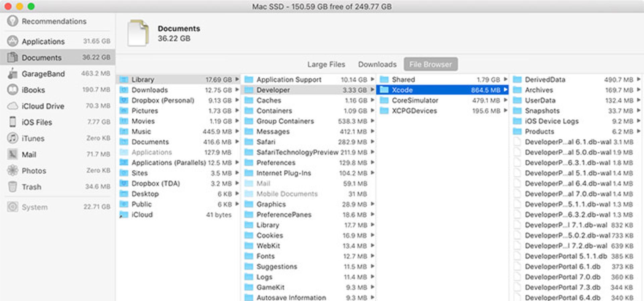Click the Photos flower icon

(x=12, y=170)
